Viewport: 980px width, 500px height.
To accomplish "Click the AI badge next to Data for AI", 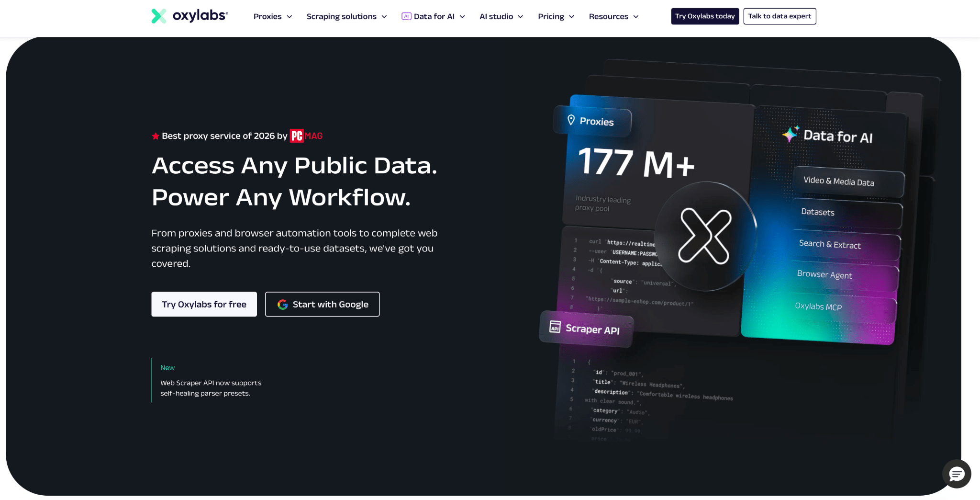I will click(406, 16).
